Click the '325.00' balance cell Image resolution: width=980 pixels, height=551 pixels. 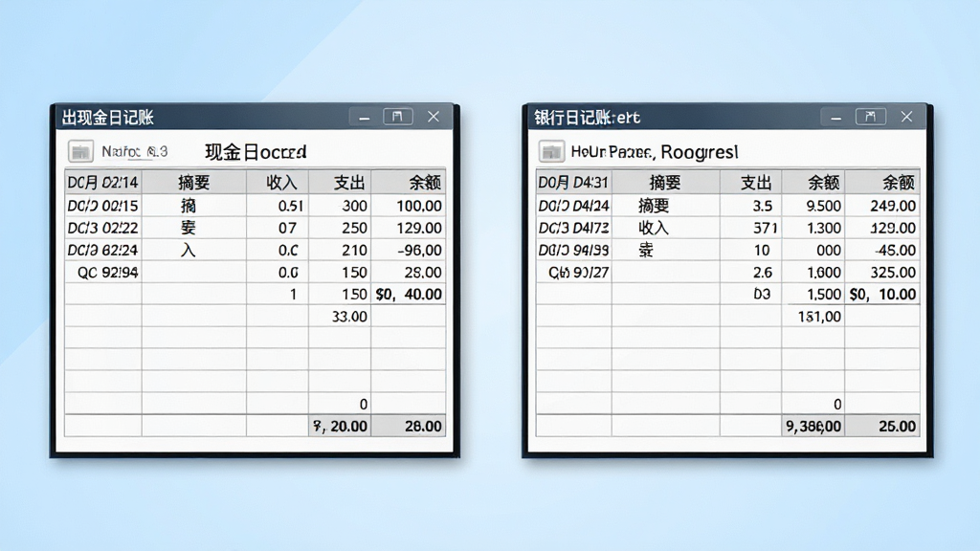tap(882, 273)
